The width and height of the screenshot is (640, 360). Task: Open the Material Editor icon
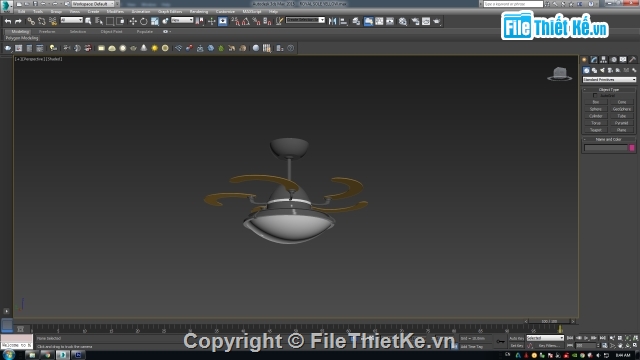point(403,21)
